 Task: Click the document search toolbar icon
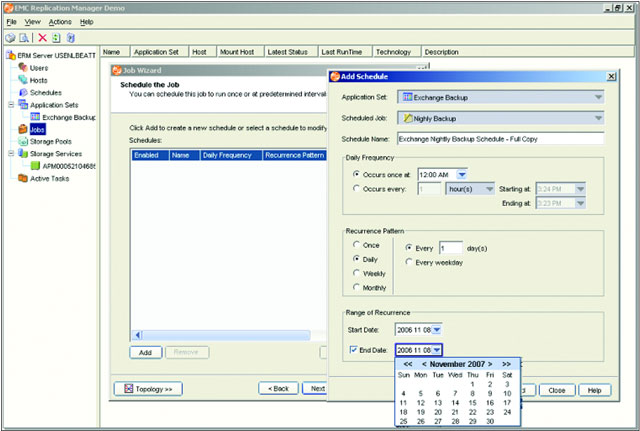click(x=24, y=38)
